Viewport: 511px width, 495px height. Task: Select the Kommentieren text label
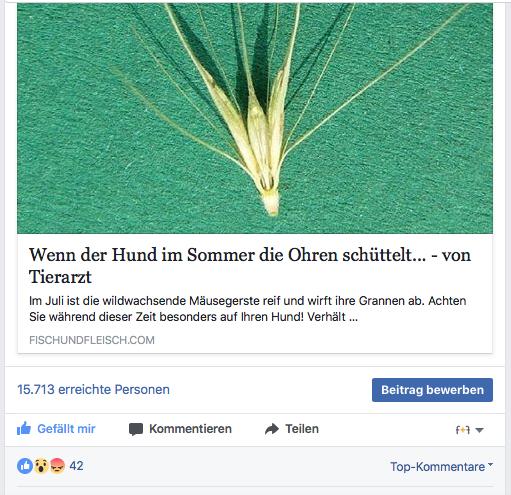pos(190,429)
